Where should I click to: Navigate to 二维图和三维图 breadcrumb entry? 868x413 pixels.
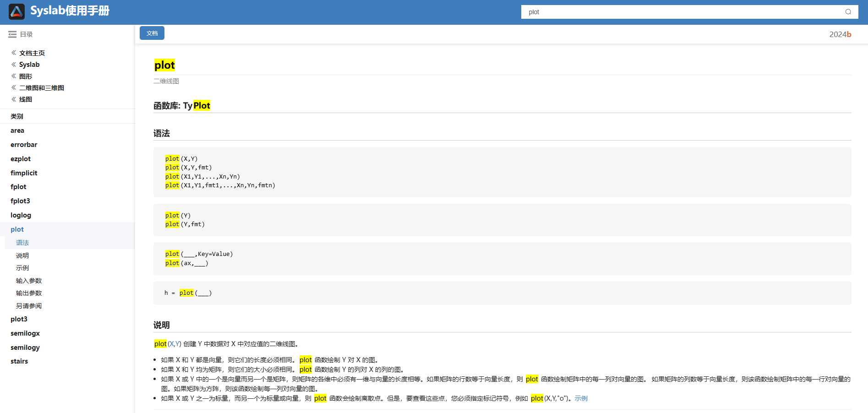point(42,88)
